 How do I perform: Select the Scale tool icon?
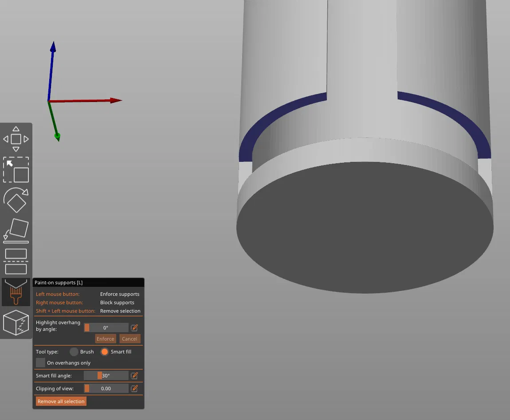coord(16,170)
